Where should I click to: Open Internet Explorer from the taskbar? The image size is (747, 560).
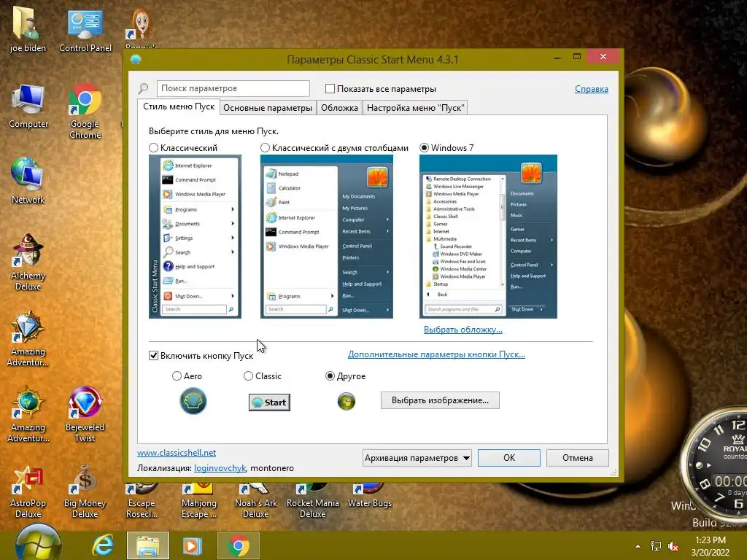[x=102, y=545]
